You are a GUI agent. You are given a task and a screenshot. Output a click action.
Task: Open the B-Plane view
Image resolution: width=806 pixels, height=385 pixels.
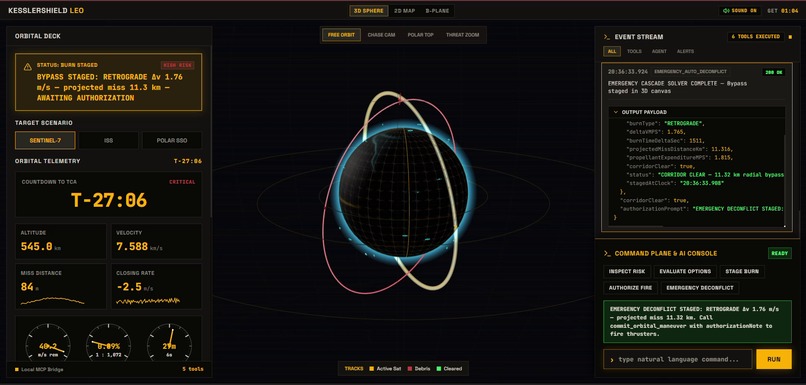437,10
